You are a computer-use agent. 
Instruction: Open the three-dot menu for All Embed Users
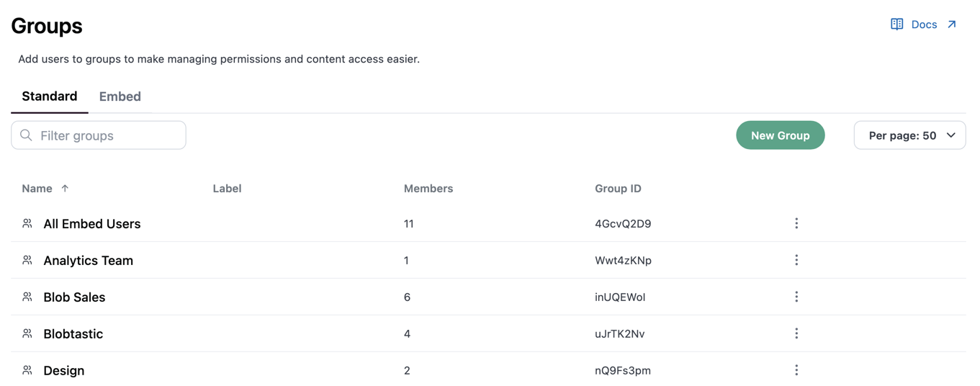[x=796, y=223]
